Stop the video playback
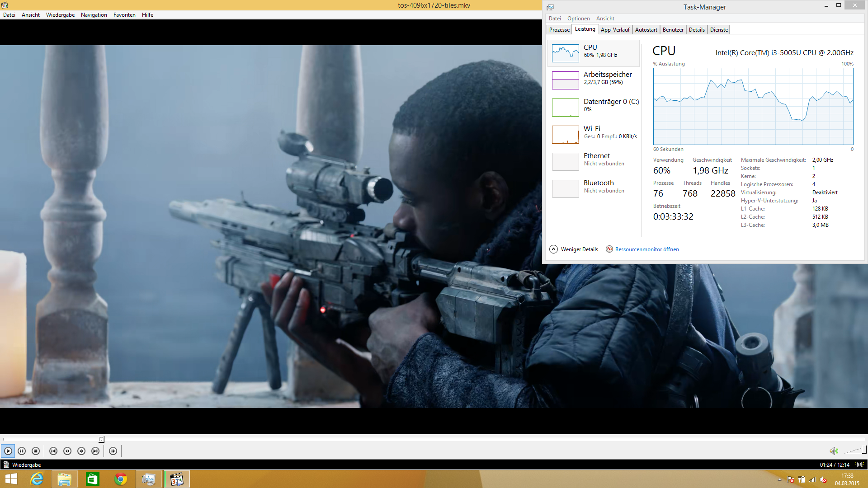The width and height of the screenshot is (868, 488). 36,451
